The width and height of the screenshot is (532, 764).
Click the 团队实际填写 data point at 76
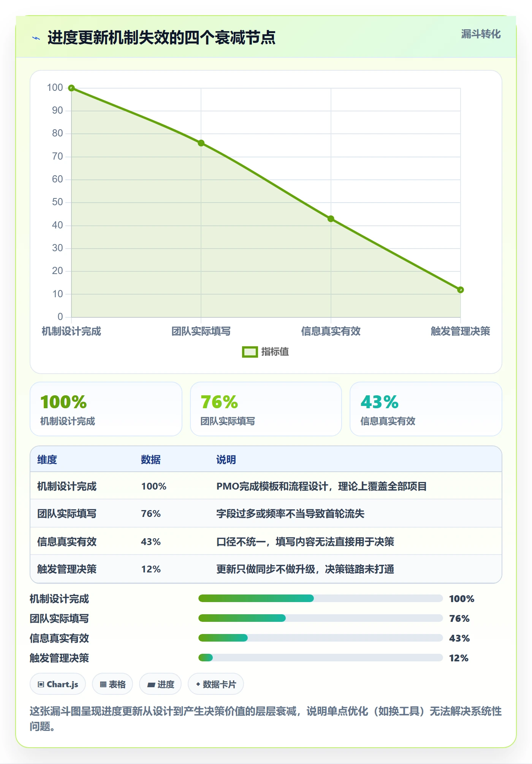201,143
